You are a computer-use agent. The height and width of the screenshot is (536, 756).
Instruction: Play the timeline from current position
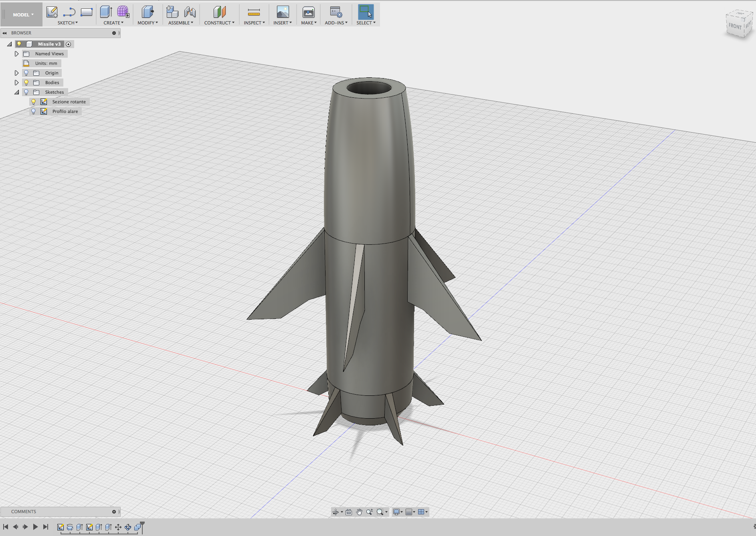coord(35,527)
